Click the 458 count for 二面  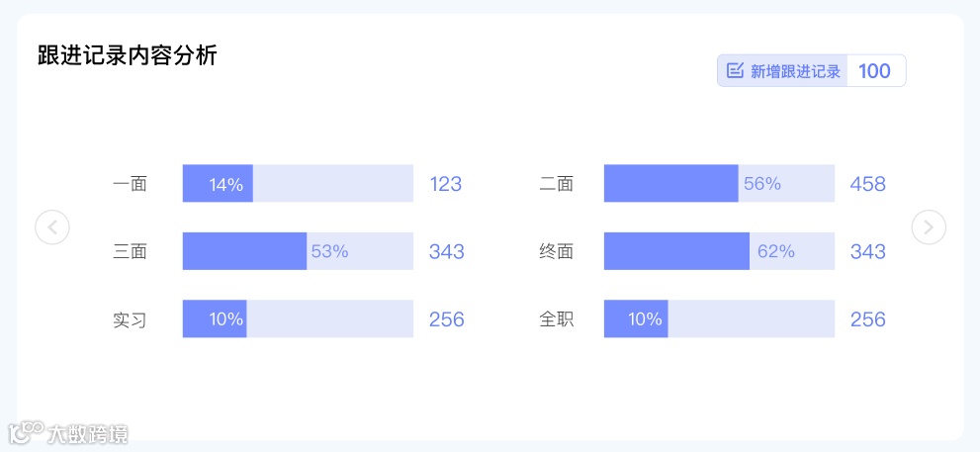pyautogui.click(x=867, y=184)
